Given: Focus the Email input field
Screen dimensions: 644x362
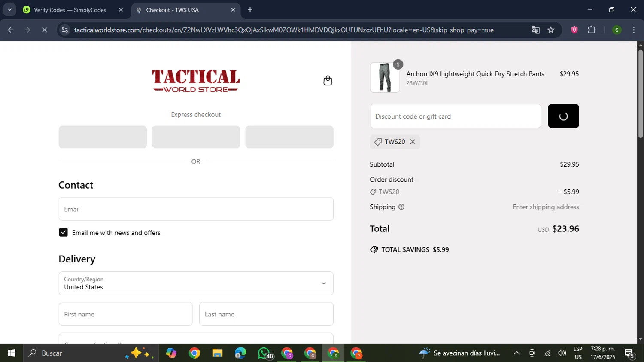Looking at the screenshot, I should click(x=196, y=209).
